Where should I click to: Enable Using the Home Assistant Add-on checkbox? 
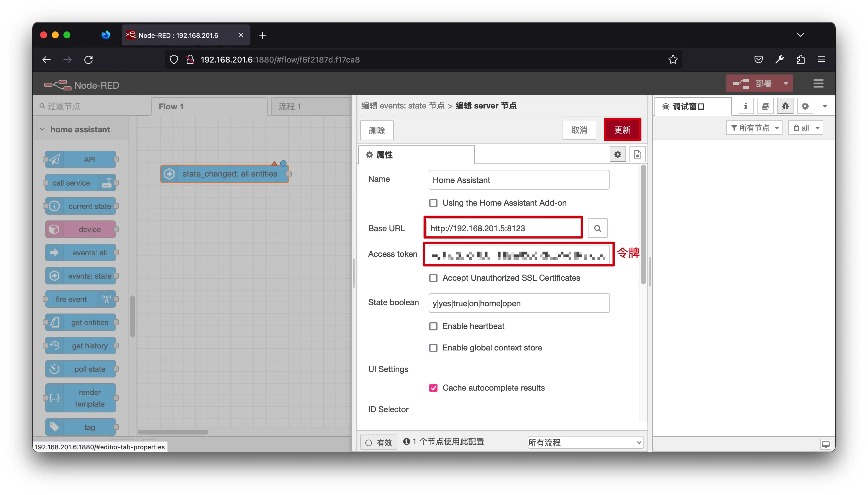point(433,203)
